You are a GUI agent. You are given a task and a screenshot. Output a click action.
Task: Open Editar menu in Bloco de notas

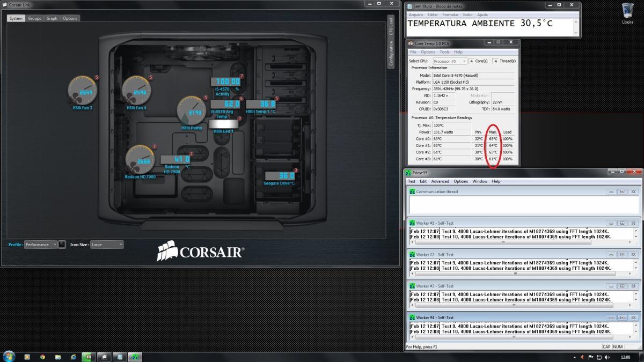(x=433, y=14)
